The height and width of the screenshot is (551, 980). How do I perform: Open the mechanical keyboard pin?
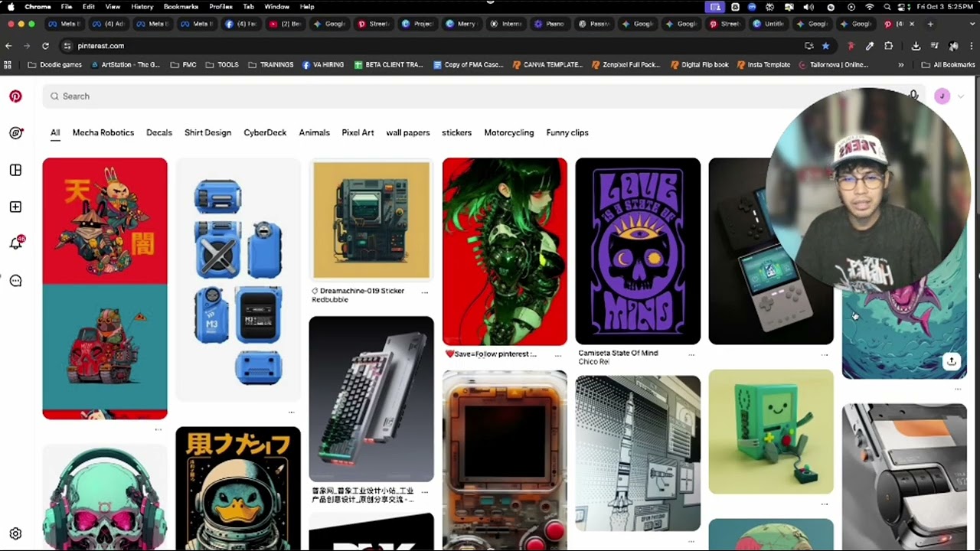click(x=371, y=399)
